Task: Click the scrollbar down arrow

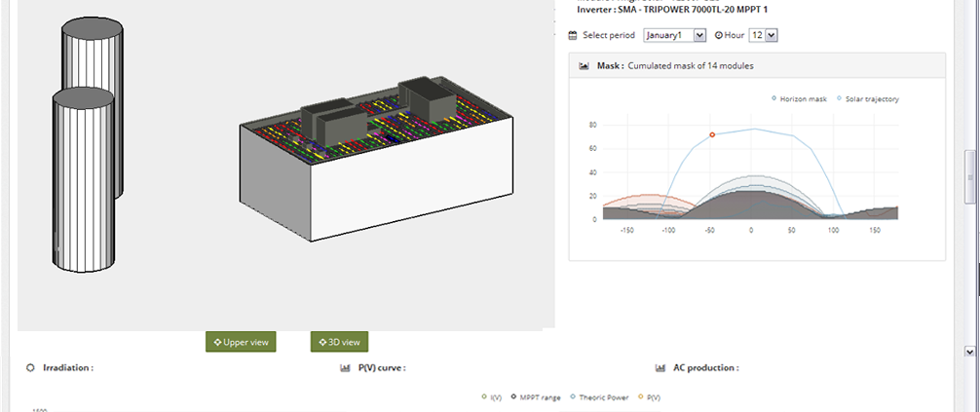Action: pos(969,352)
